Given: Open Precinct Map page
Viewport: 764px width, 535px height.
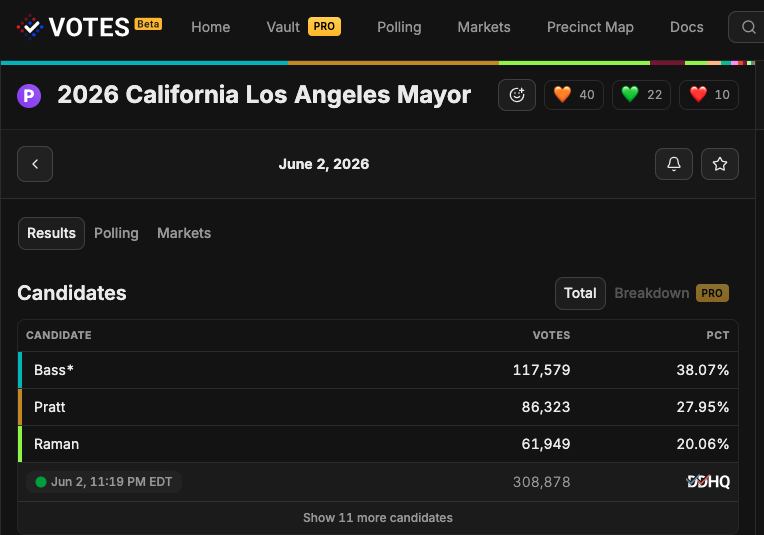Looking at the screenshot, I should click(x=590, y=27).
